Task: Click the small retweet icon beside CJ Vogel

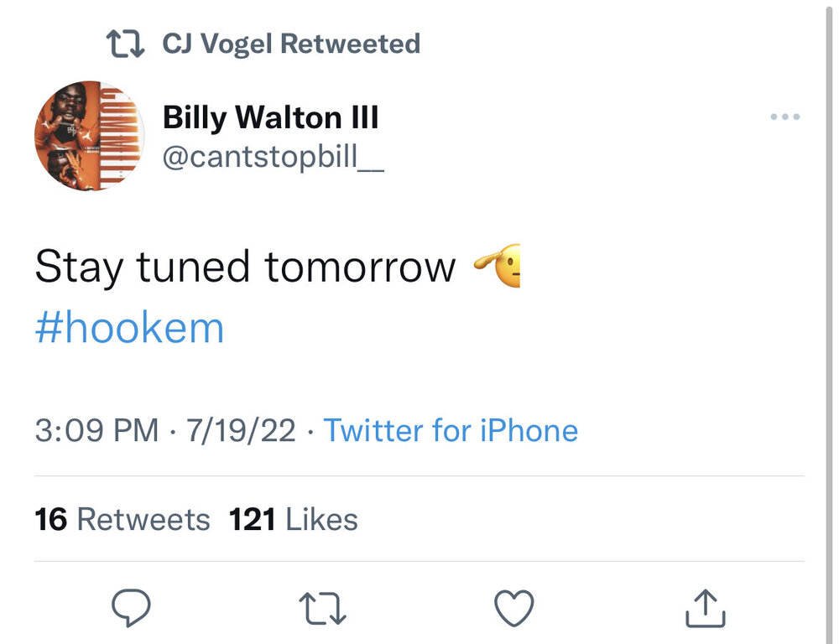Action: point(127,43)
